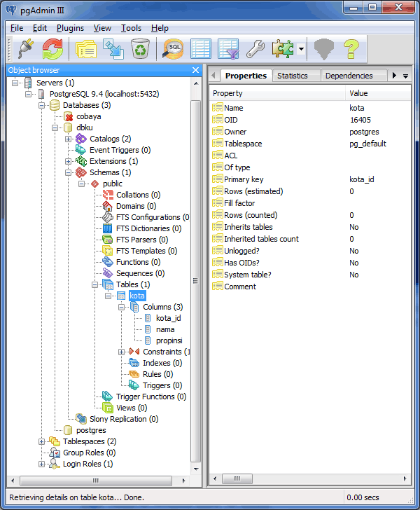Viewport: 420px width, 510px height.
Task: Open the Help menu
Action: 160,28
